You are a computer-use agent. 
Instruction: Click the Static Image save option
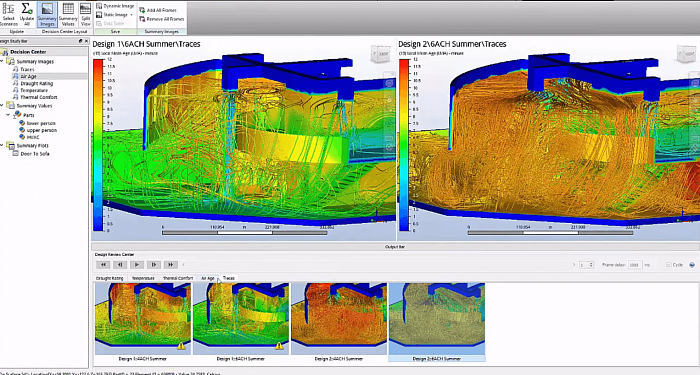[112, 15]
